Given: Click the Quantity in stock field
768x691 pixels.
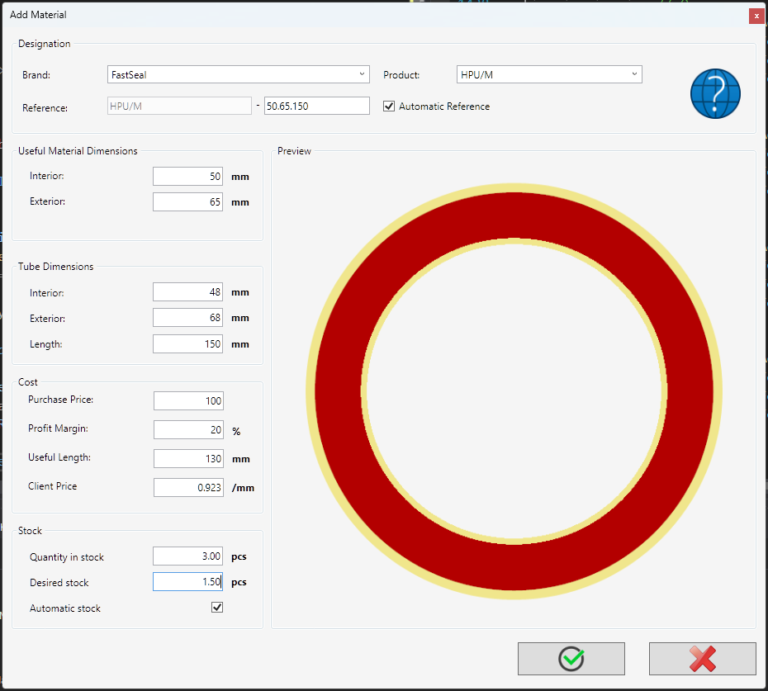Looking at the screenshot, I should (188, 556).
